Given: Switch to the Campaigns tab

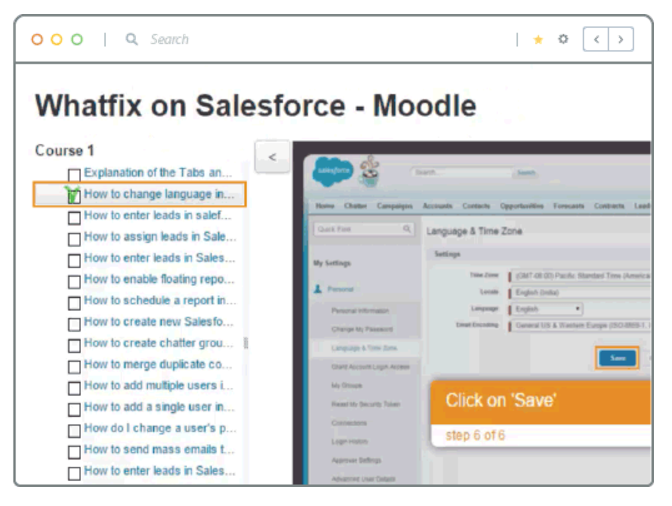Looking at the screenshot, I should coord(395,206).
